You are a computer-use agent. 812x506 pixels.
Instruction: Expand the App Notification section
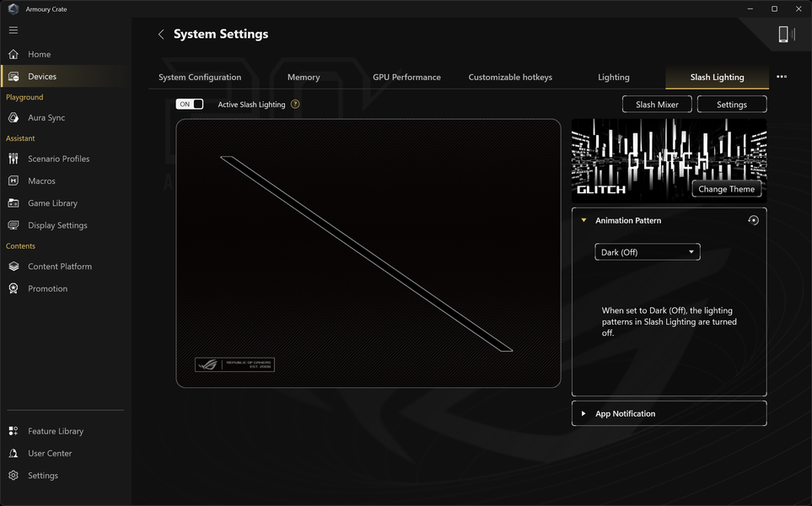click(669, 413)
